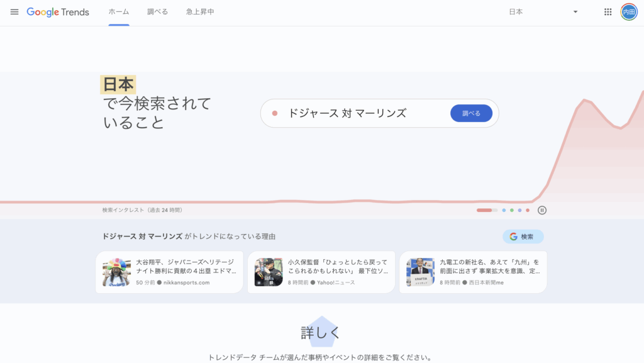The image size is (644, 363).
Task: Click the 小久保監督 article thumbnail image
Action: click(269, 272)
